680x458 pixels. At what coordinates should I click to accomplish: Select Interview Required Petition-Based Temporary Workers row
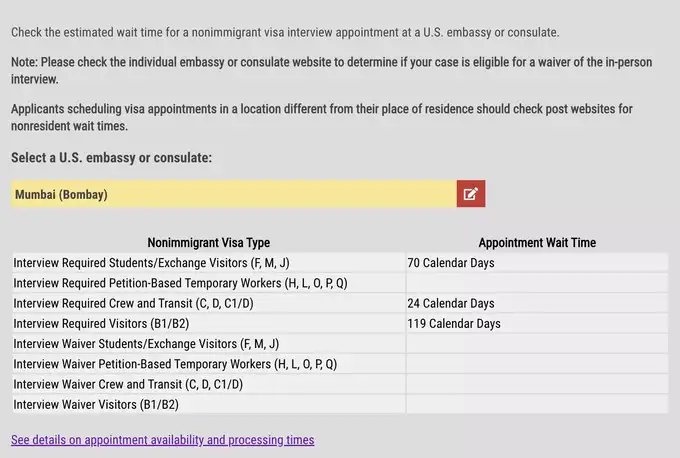click(x=180, y=283)
